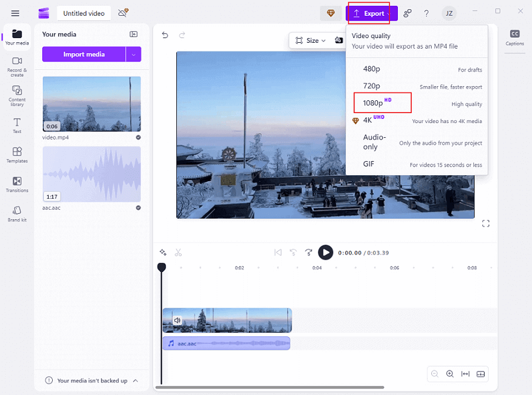The height and width of the screenshot is (395, 532).
Task: Click the timeline collapse icon at bottom right
Action: click(x=480, y=374)
